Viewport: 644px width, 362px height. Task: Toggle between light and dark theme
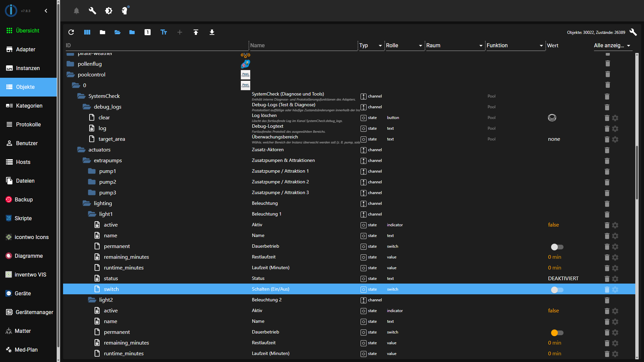(x=109, y=10)
